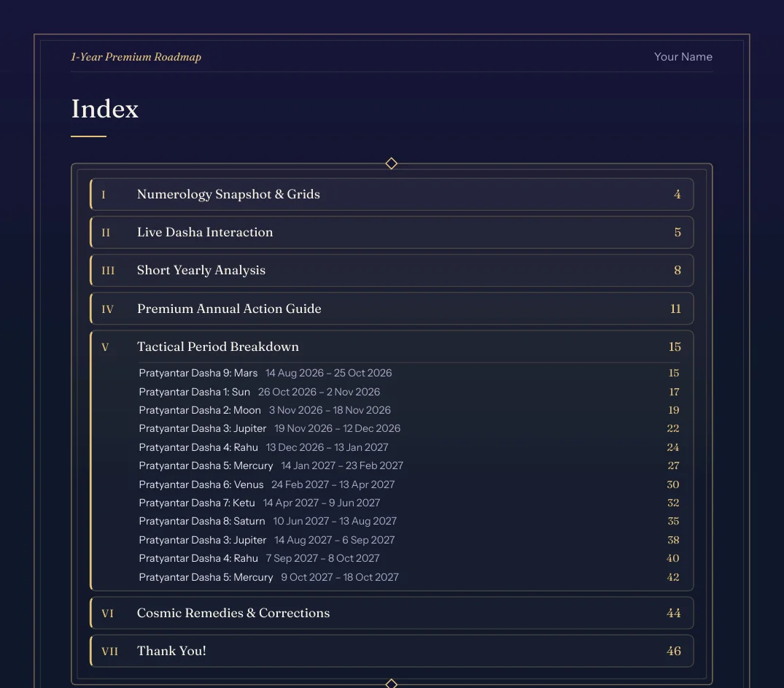Click page number 8 for Short Yearly Analysis

[x=678, y=270]
